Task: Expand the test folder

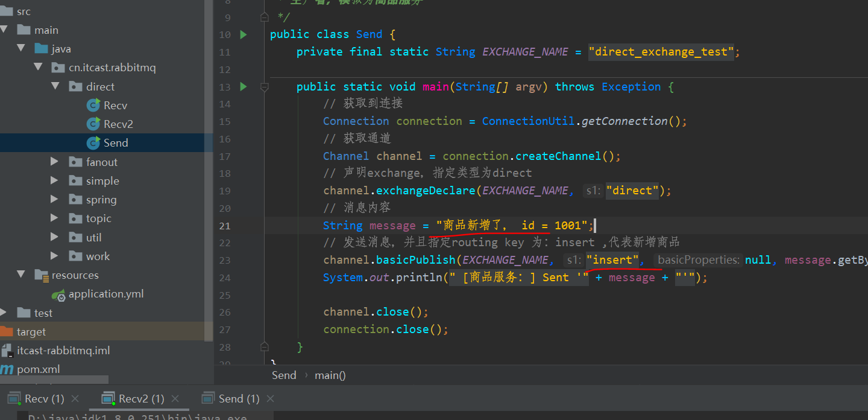Action: click(x=4, y=313)
